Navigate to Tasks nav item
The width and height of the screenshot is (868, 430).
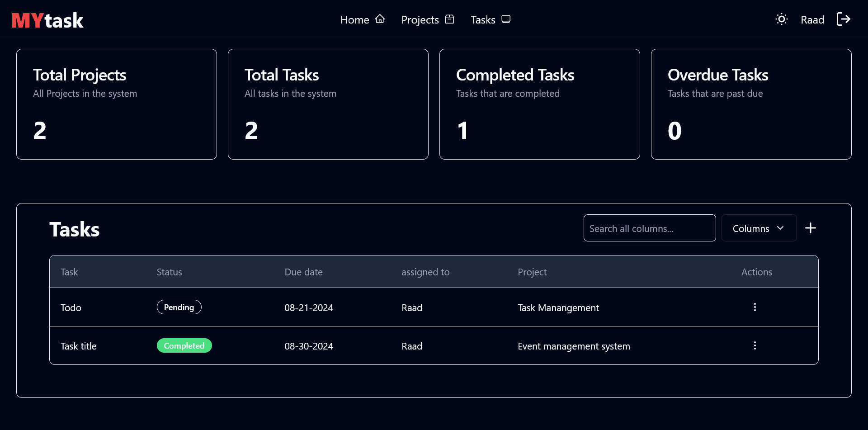point(483,20)
